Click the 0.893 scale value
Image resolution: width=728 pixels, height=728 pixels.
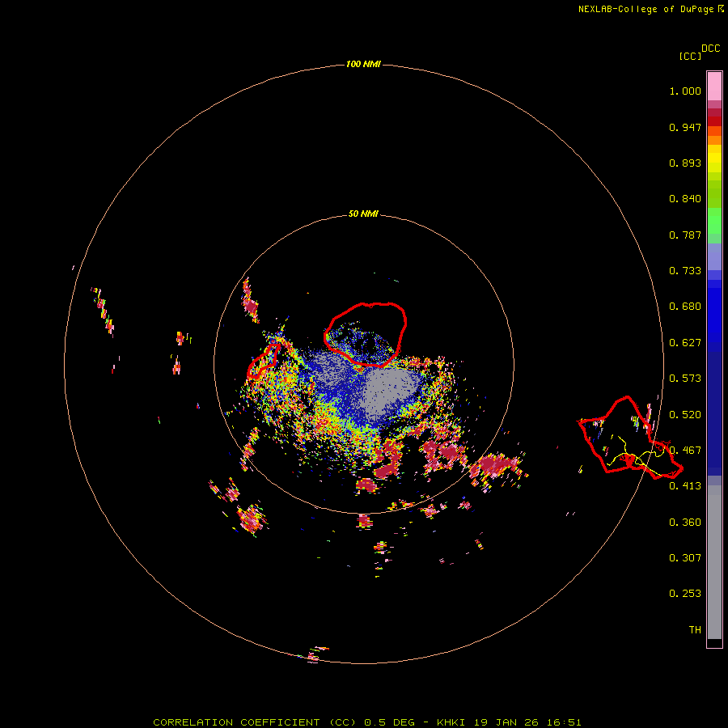point(685,163)
